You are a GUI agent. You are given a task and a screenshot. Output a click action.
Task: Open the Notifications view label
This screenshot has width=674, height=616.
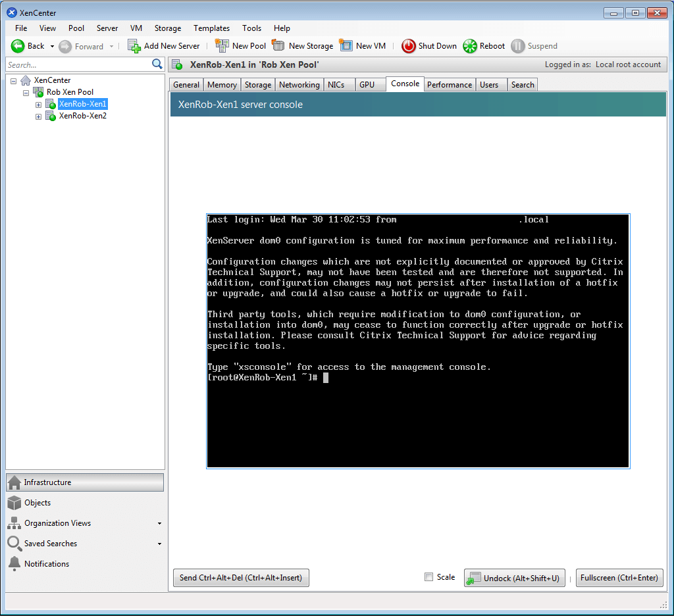47,563
